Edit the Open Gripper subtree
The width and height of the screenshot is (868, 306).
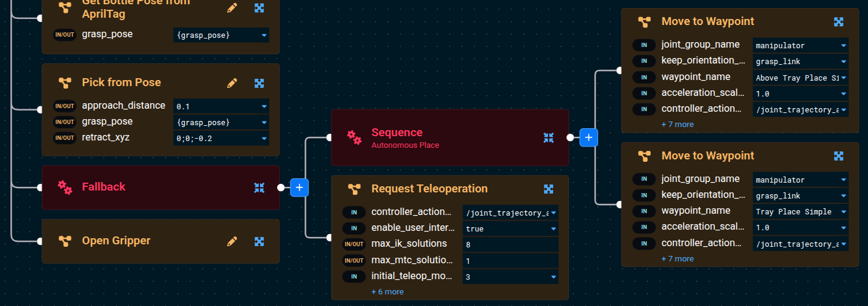coord(232,241)
